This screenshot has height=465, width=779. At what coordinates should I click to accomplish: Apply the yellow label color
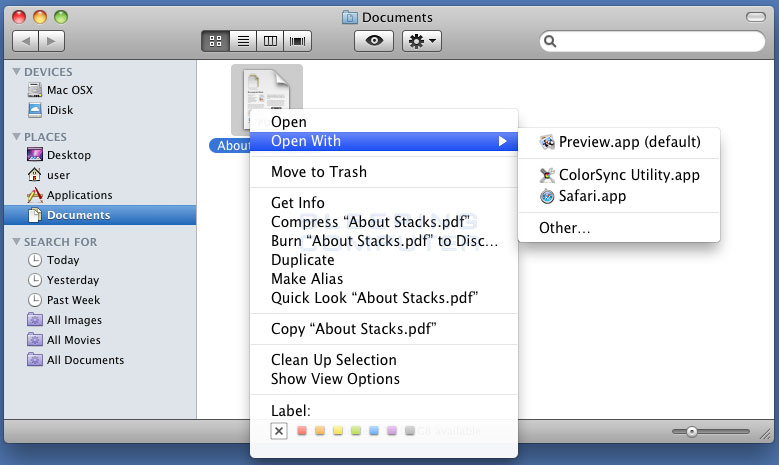click(338, 431)
